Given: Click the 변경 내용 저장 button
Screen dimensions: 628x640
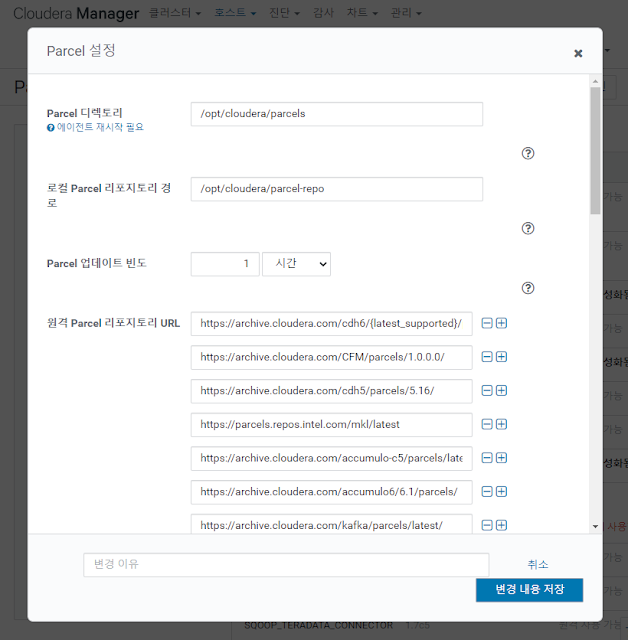Looking at the screenshot, I should [x=529, y=590].
